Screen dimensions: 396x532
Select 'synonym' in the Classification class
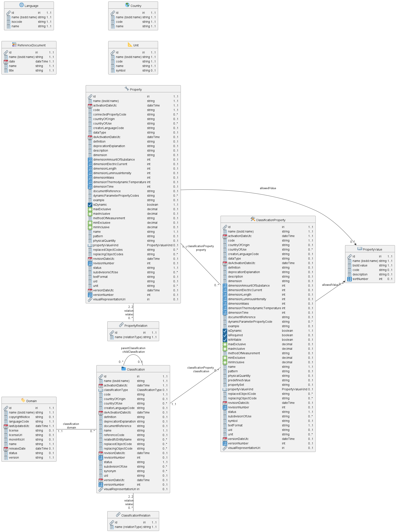[x=110, y=471]
